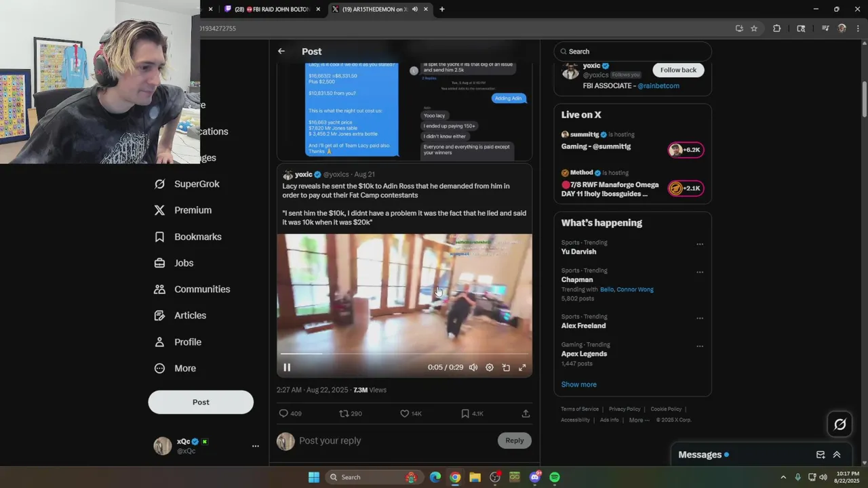This screenshot has width=868, height=488.
Task: Toggle video picture-in-picture icon
Action: pyautogui.click(x=506, y=367)
